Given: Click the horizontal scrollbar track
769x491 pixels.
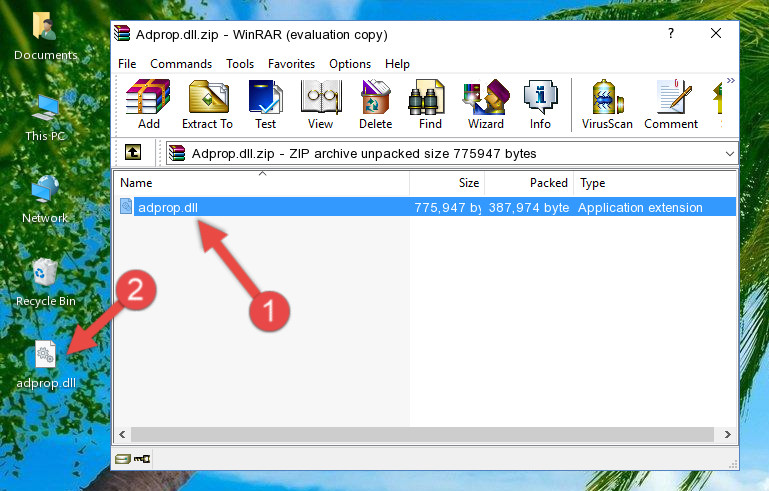Looking at the screenshot, I should tap(422, 435).
